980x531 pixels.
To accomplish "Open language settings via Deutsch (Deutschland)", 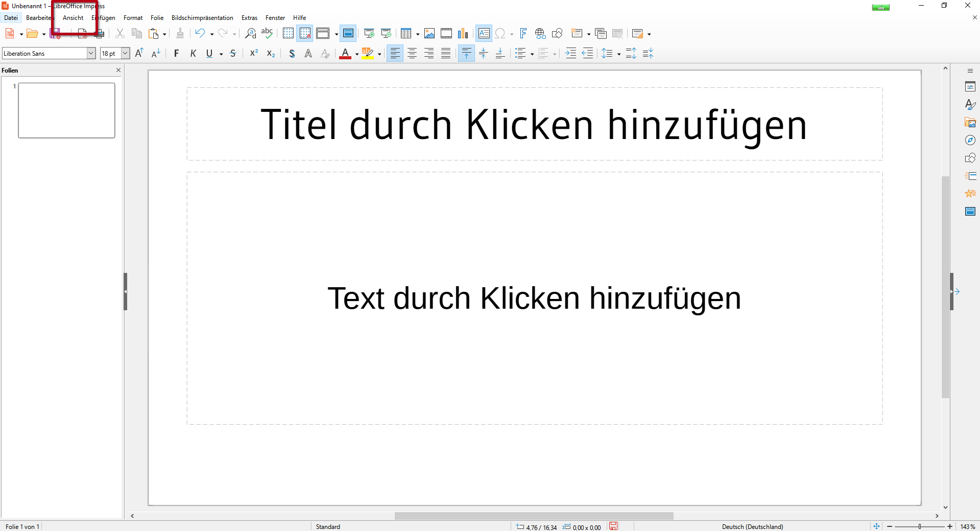I will pos(752,526).
